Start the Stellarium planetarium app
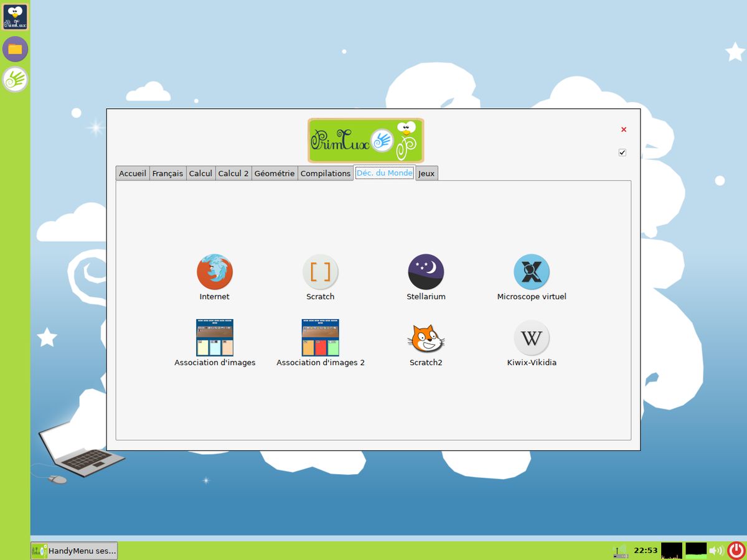The width and height of the screenshot is (747, 560). tap(426, 271)
